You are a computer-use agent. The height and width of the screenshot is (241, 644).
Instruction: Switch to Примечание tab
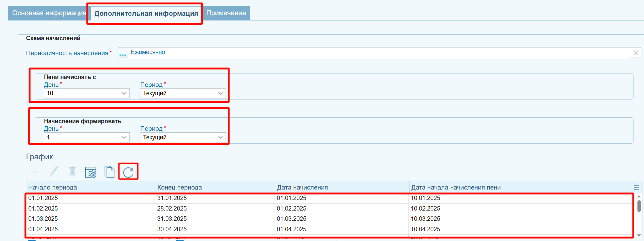pyautogui.click(x=226, y=13)
